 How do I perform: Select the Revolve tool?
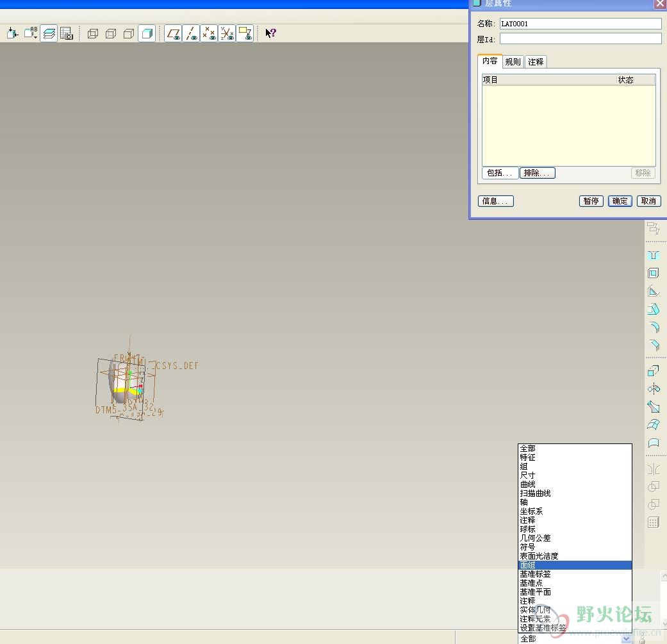(654, 389)
